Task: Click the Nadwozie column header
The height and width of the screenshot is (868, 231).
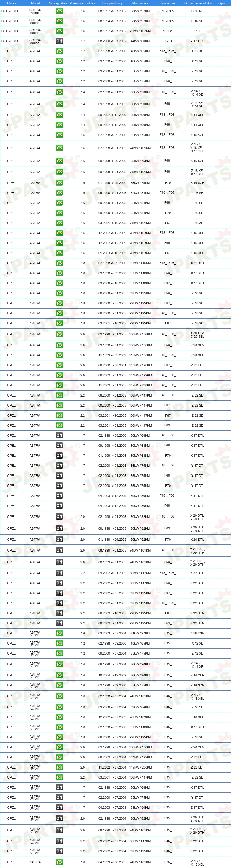Action: [168, 3]
